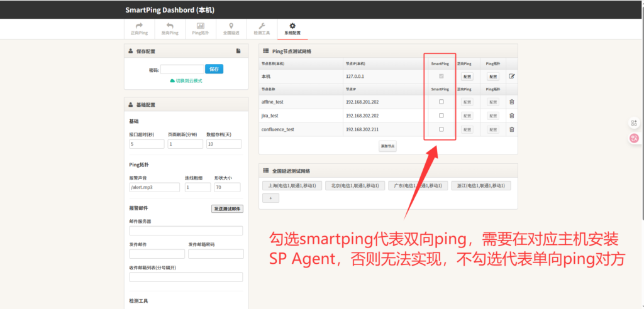Click edit icon for 本机 node
The width and height of the screenshot is (644, 309).
[x=511, y=76]
